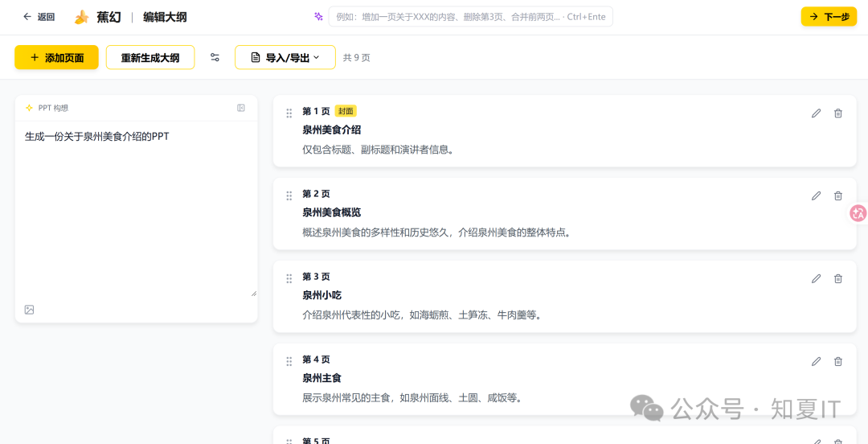Click the title 泉州主食
Screen dimensions: 868x444
click(x=321, y=378)
